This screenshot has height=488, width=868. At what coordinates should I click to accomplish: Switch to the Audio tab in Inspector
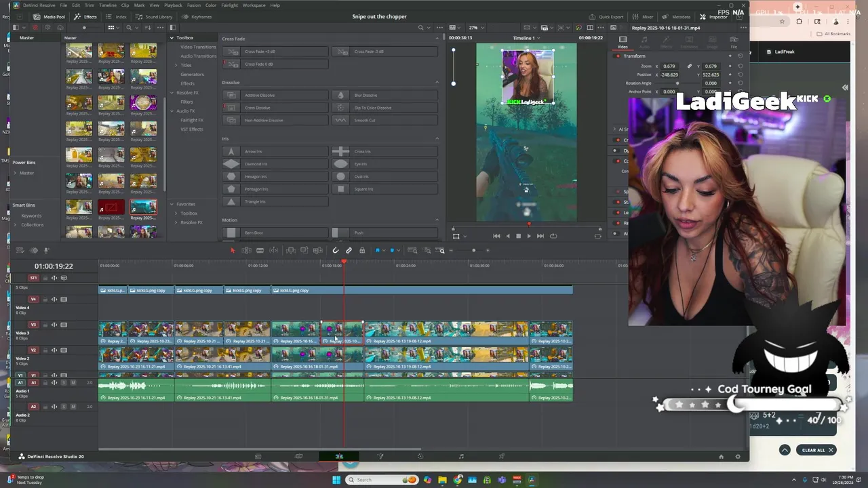tap(644, 41)
